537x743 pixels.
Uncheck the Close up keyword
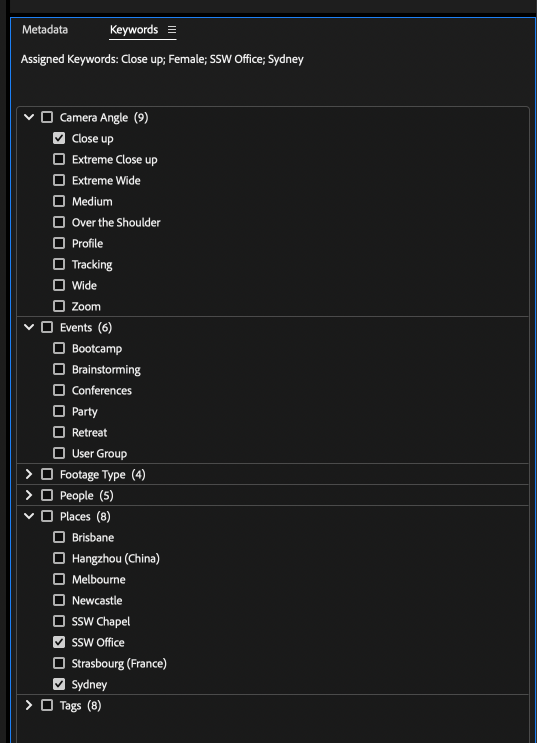(x=59, y=138)
